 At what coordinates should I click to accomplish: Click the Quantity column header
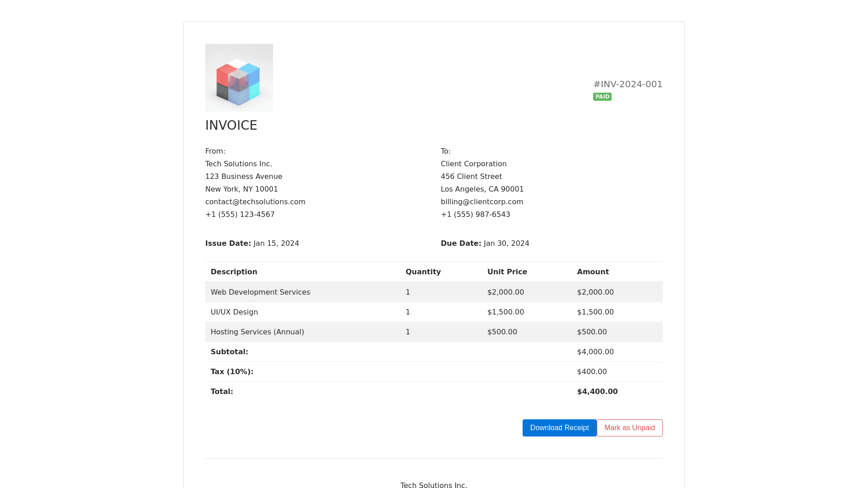[423, 272]
